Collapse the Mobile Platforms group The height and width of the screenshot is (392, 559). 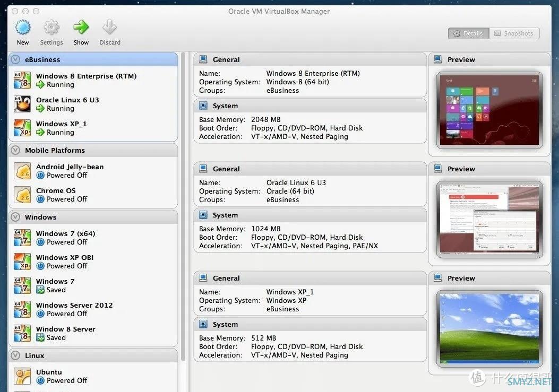(15, 151)
